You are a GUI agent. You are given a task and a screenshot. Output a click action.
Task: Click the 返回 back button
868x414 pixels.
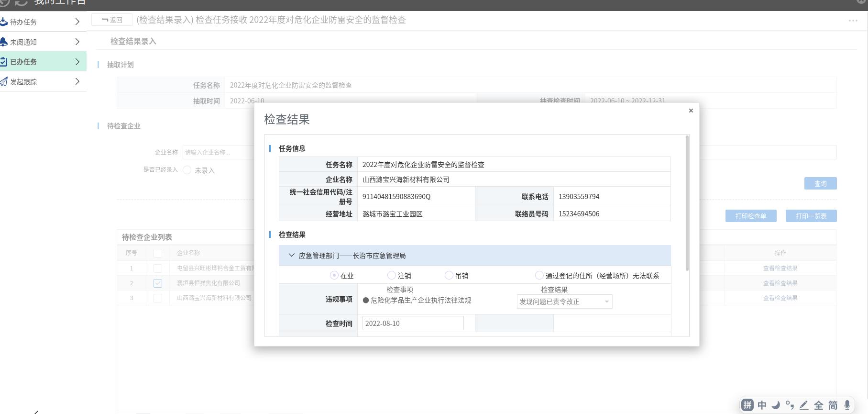click(x=112, y=20)
